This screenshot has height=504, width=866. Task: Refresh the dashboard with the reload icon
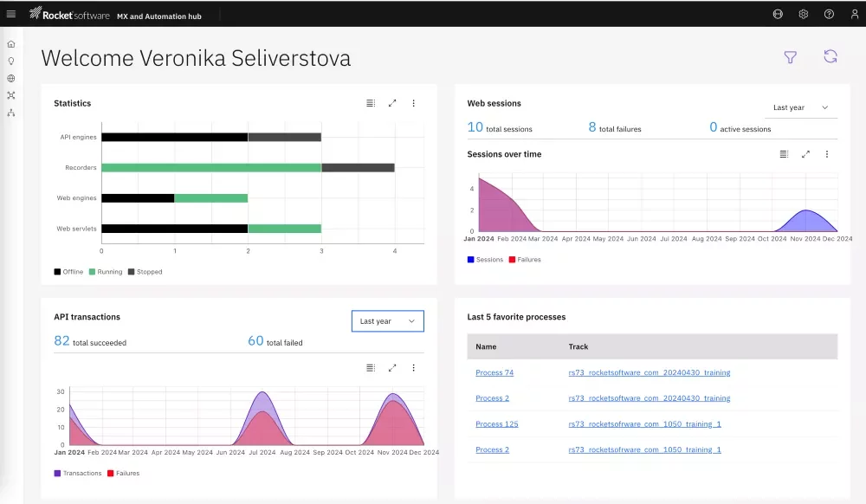830,57
